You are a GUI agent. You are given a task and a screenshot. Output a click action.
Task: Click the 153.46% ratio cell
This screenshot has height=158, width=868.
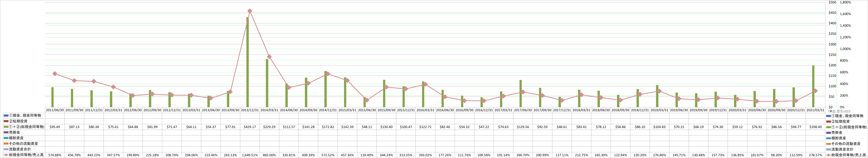[x=211, y=155]
